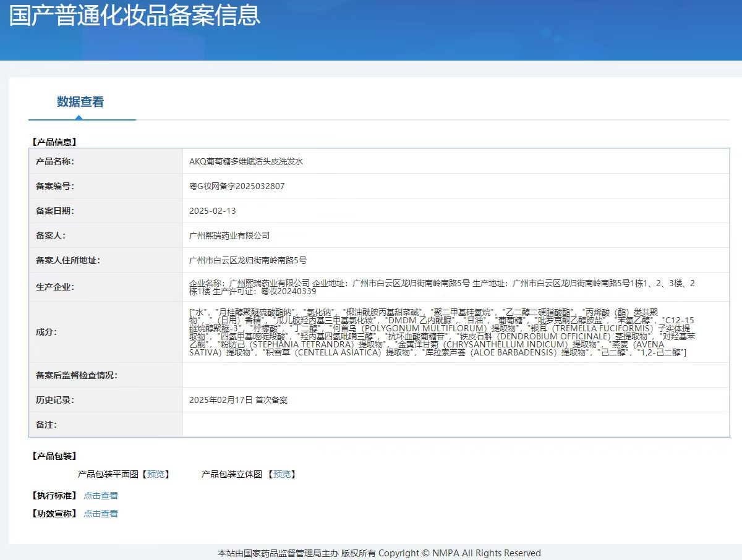Click the empty 备案后监督检查情况 cell
The height and width of the screenshot is (560, 742).
[x=455, y=375]
